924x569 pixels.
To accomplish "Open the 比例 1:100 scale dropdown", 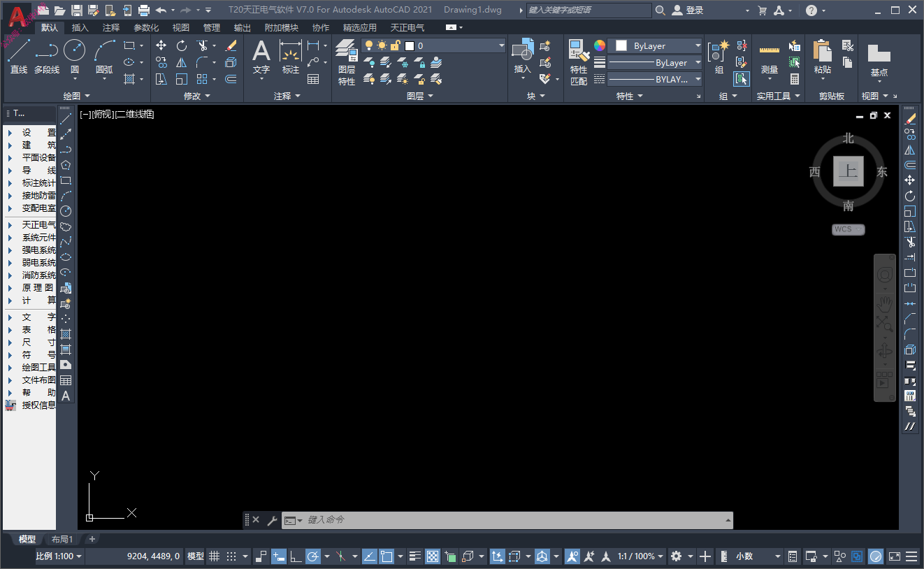I will (59, 556).
